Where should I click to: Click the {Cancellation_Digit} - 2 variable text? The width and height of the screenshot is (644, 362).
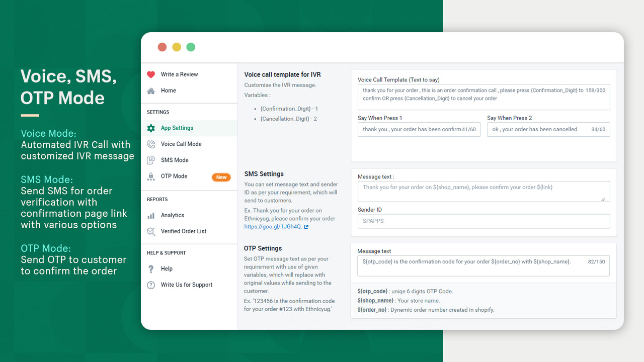tap(289, 119)
